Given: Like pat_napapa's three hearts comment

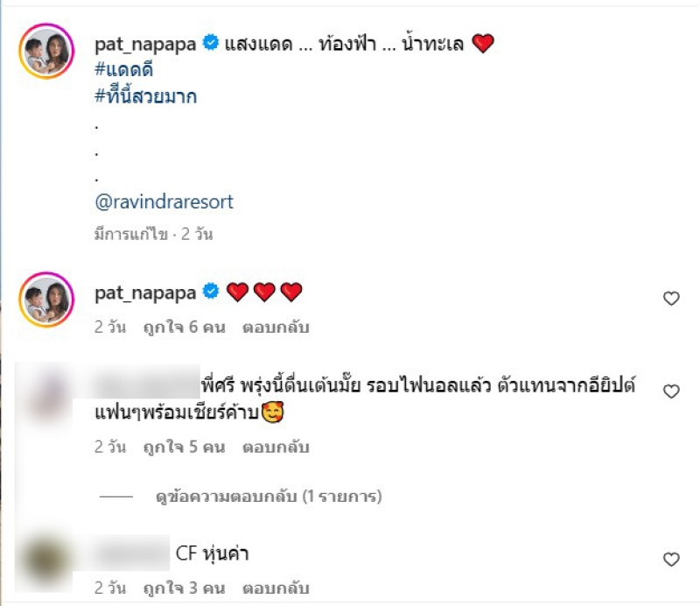Looking at the screenshot, I should 671,299.
